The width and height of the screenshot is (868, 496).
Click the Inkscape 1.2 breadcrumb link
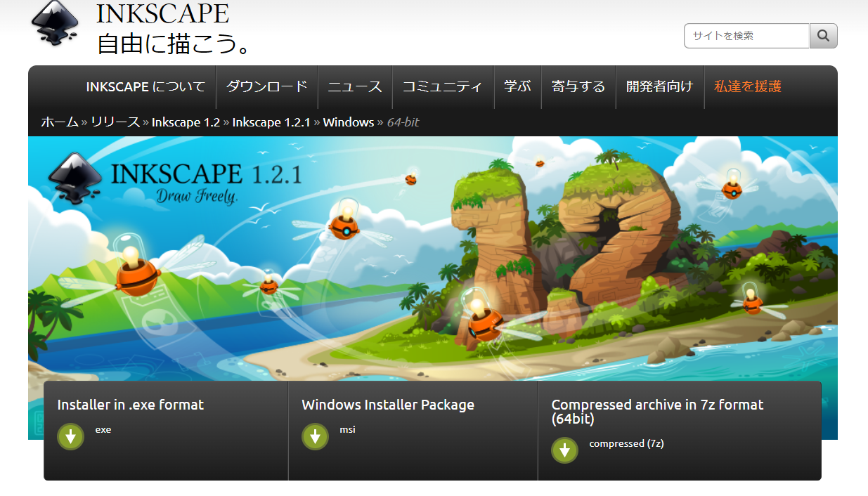(x=186, y=122)
